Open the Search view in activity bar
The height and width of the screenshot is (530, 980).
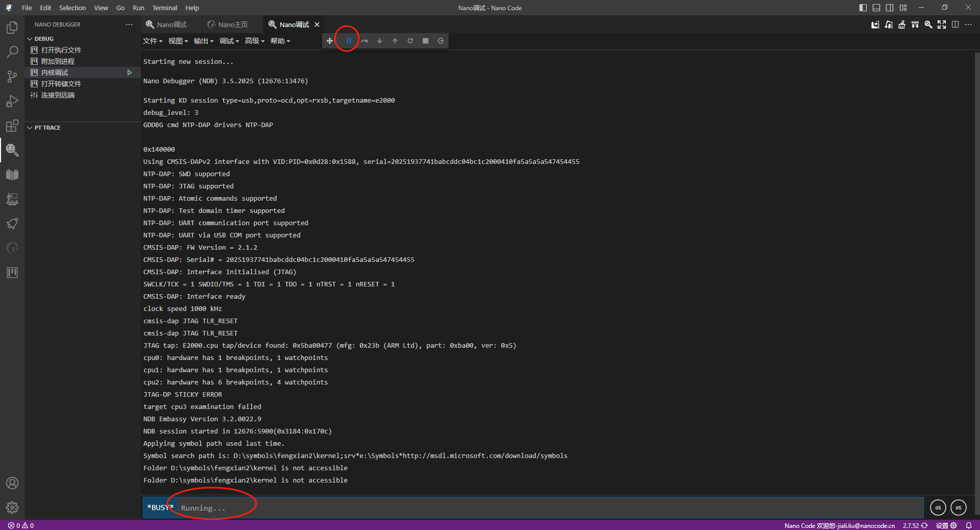12,52
